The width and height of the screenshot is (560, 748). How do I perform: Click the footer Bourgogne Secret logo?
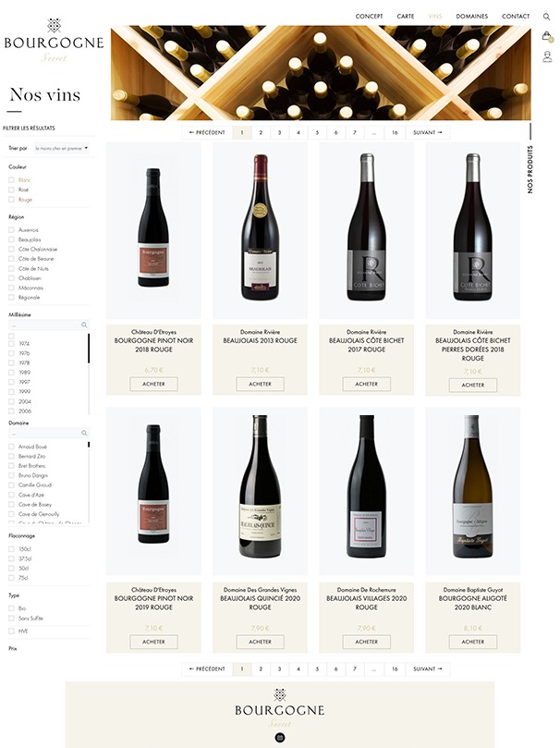280,708
